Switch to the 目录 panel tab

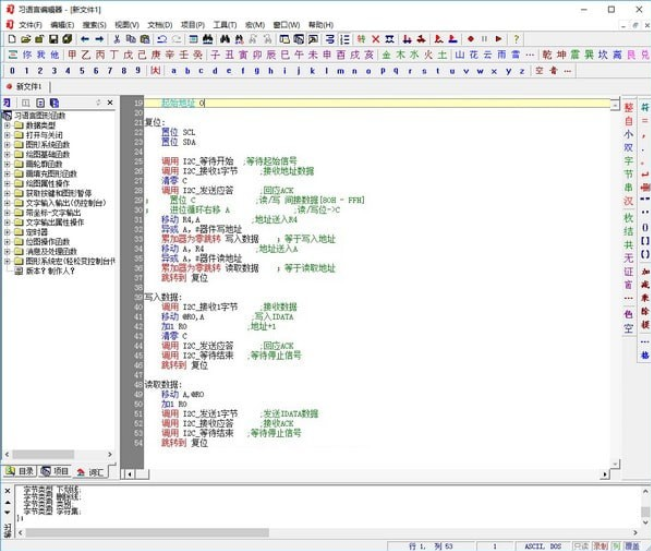pyautogui.click(x=20, y=471)
